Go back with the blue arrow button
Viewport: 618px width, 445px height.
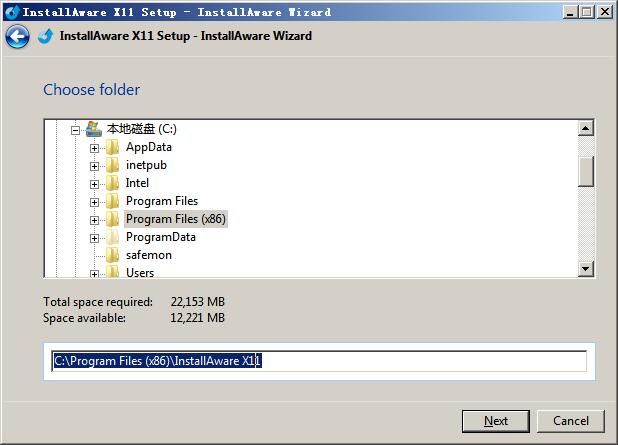[17, 37]
